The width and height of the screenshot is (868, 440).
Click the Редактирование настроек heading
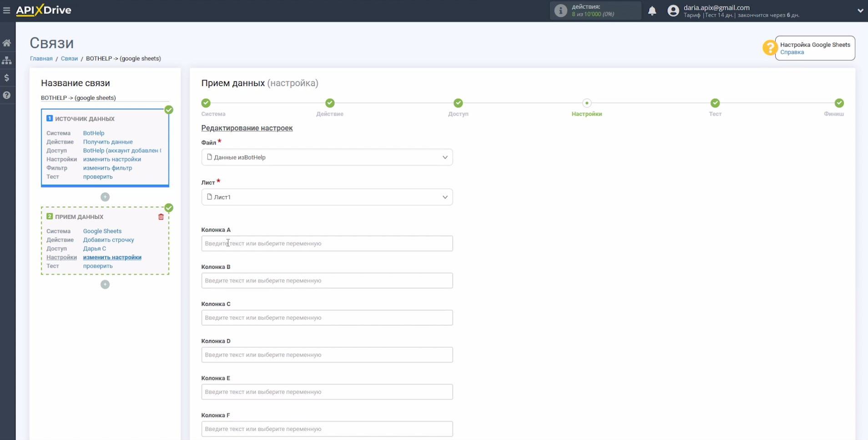(x=247, y=128)
